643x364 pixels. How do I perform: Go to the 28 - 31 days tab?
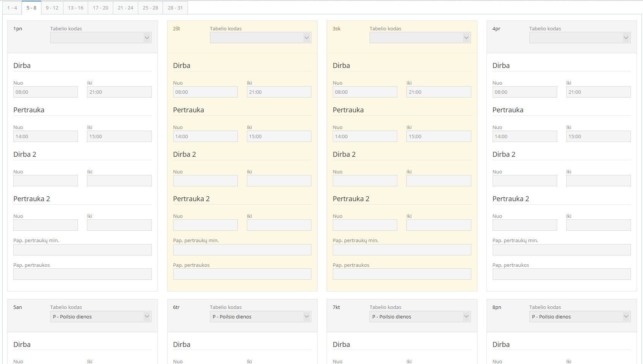pyautogui.click(x=175, y=8)
